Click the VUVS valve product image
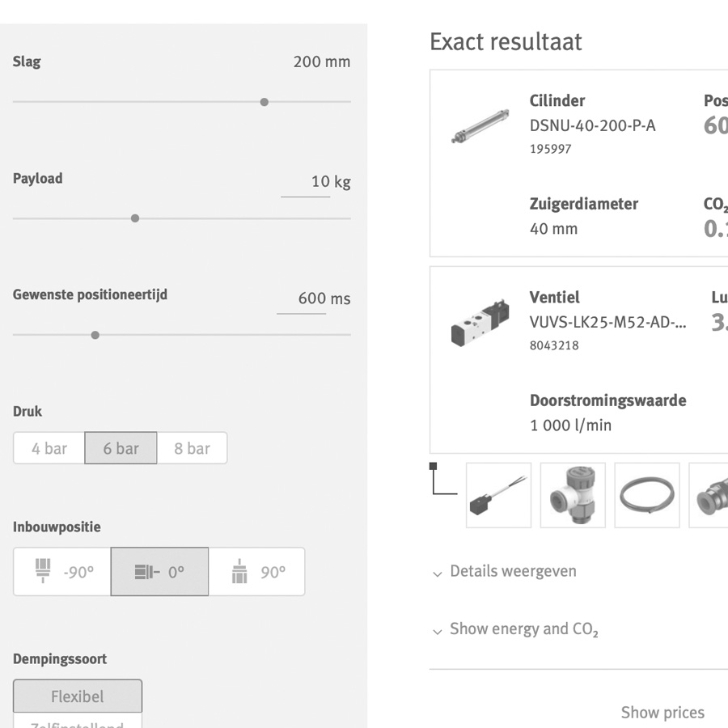Screen dimensions: 728x728 [480, 322]
